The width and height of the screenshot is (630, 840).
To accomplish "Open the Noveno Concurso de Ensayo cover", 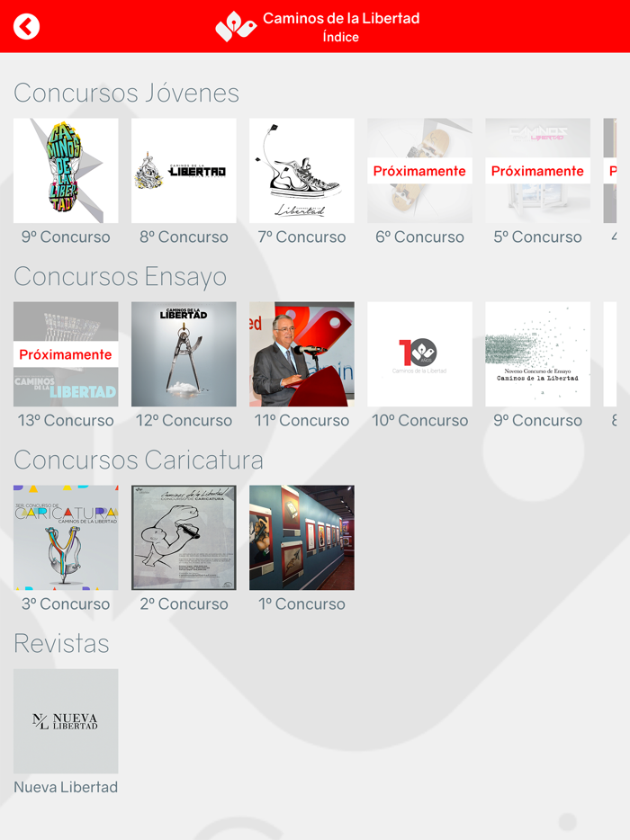I will [x=538, y=354].
